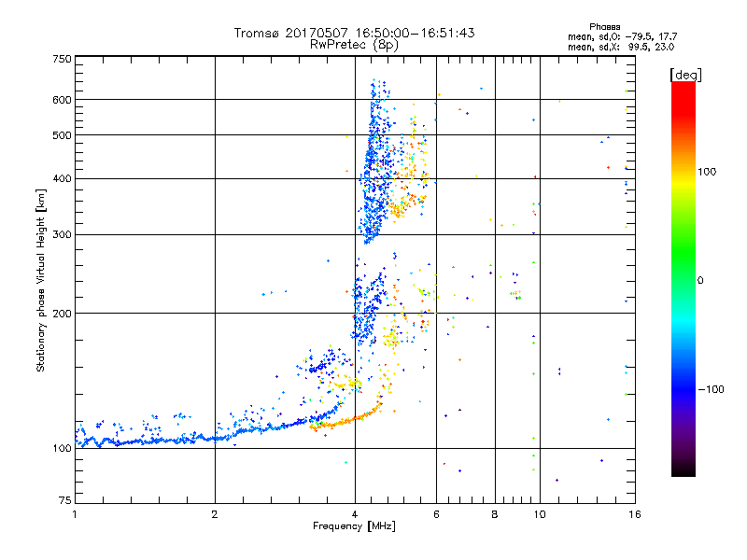Click the 'Phases' header text
Viewport: 747px width, 560px height.
[x=604, y=27]
